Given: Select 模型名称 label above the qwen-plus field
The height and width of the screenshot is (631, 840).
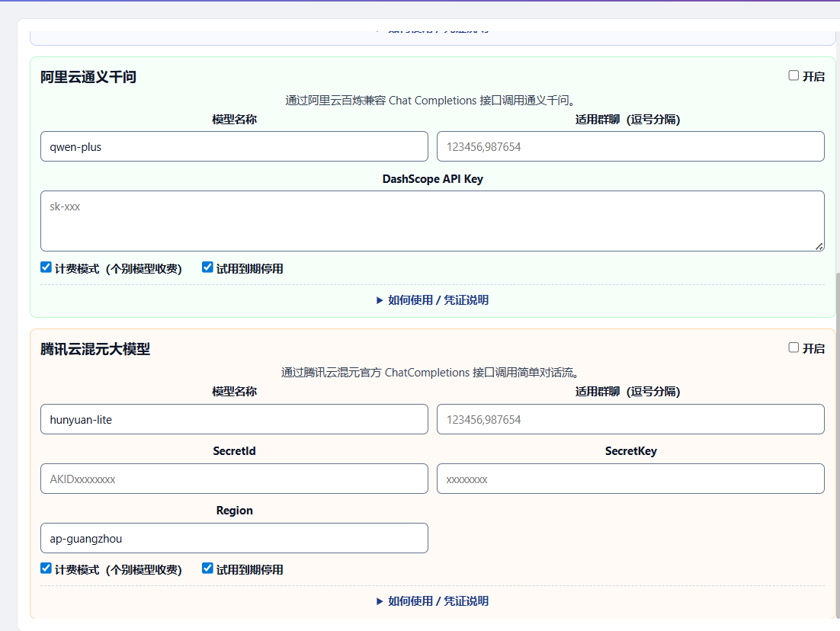Looking at the screenshot, I should tap(234, 120).
